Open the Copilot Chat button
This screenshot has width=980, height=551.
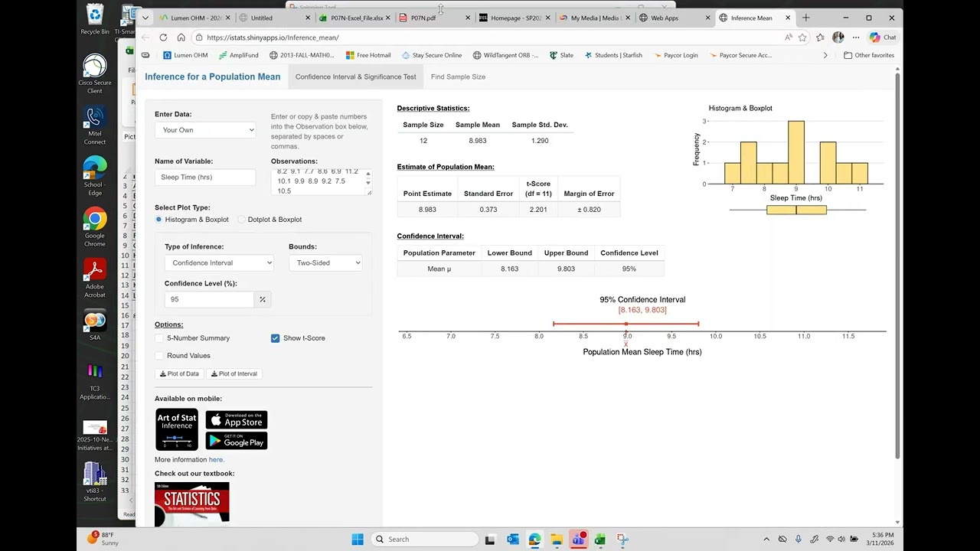click(883, 37)
